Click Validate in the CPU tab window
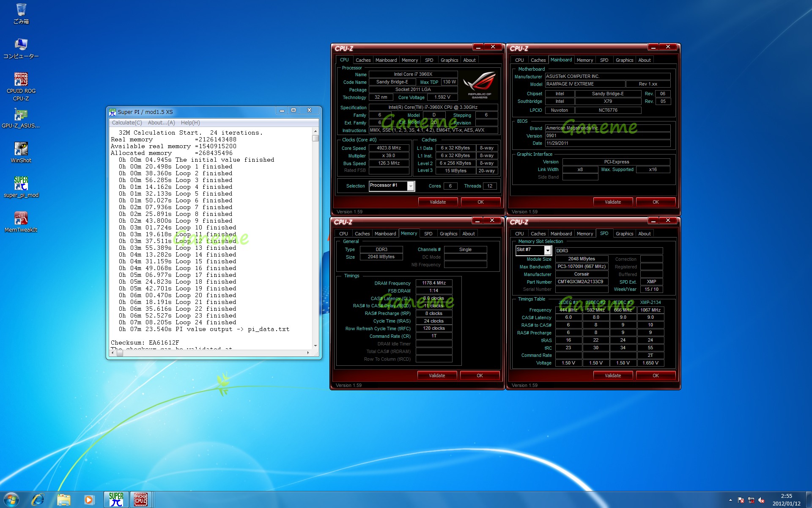This screenshot has height=508, width=812. (438, 202)
